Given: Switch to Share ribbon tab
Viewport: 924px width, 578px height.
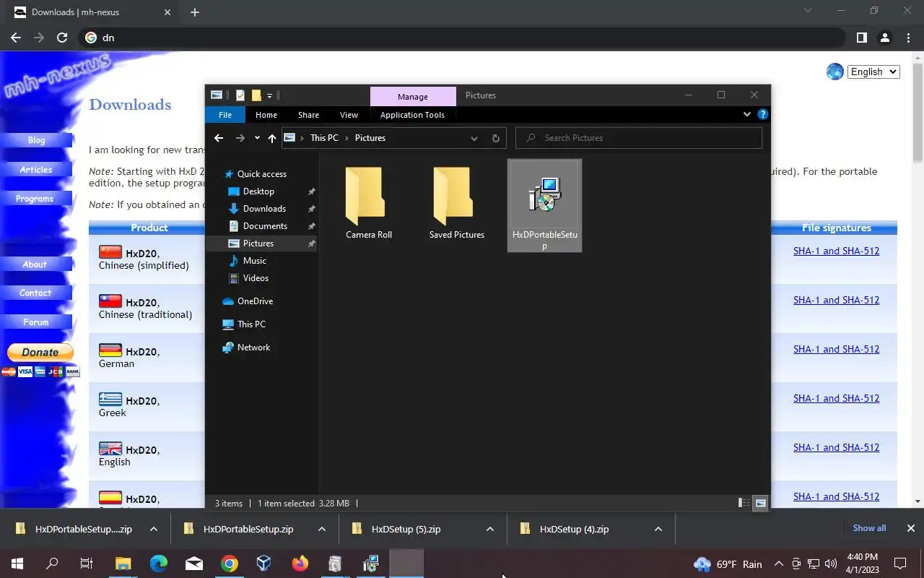Looking at the screenshot, I should point(308,115).
